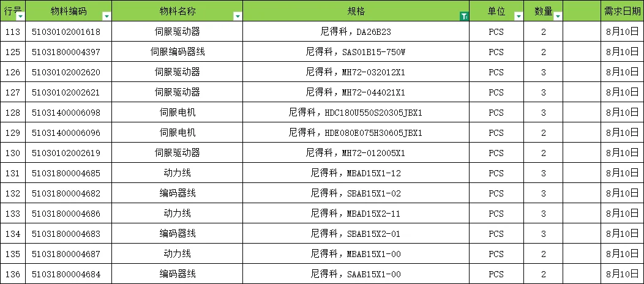
Task: Select the 需求日期 header cell
Action: [622, 11]
